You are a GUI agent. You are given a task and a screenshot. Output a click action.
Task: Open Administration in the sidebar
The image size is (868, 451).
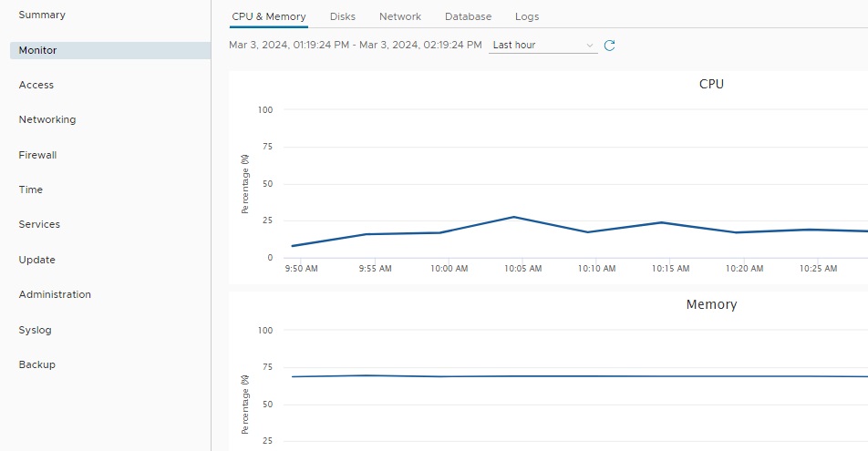[x=55, y=294]
